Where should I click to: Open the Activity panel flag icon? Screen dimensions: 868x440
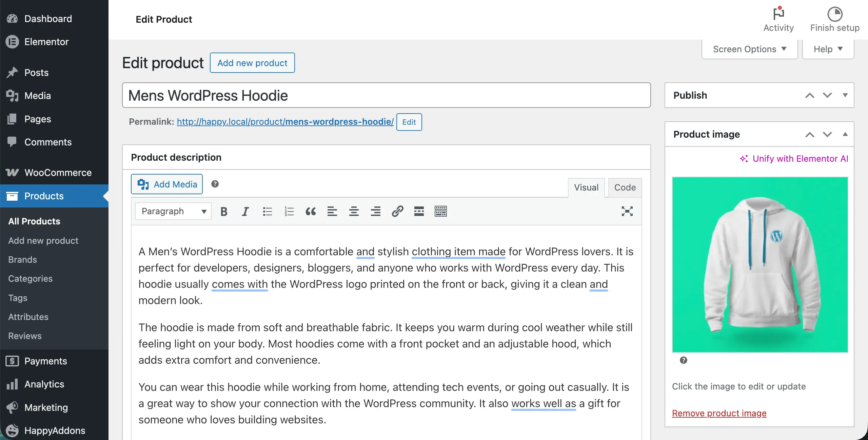click(778, 19)
